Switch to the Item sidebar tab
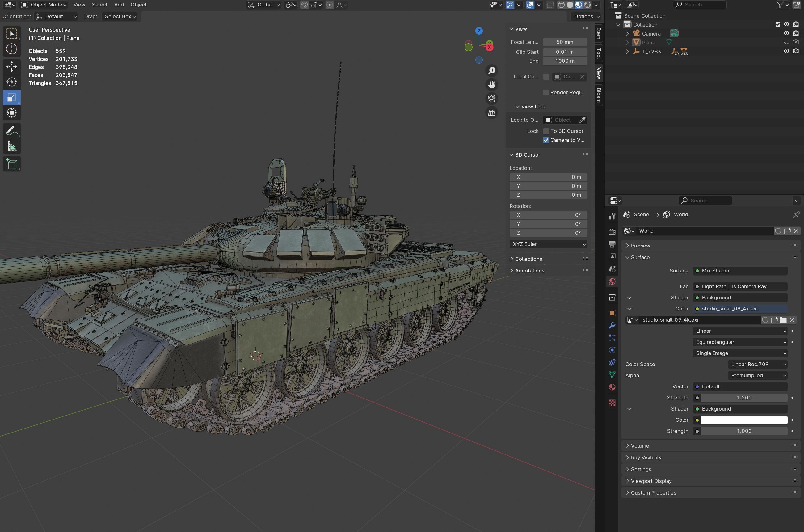 599,33
